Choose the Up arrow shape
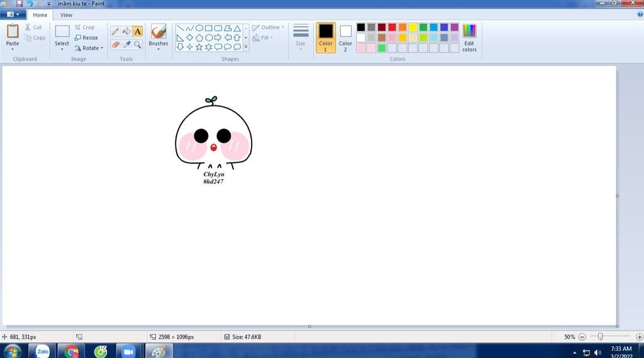 237,38
